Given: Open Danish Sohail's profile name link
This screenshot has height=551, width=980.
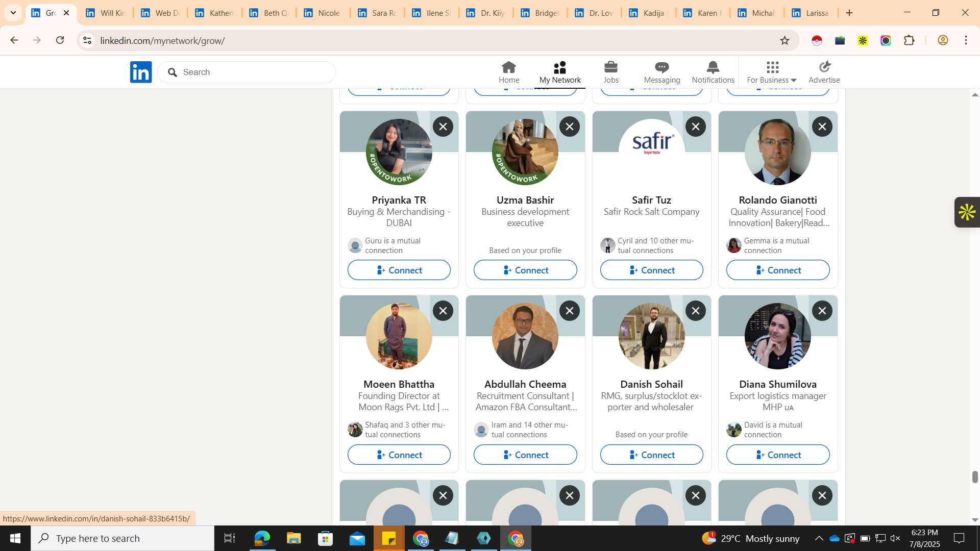Looking at the screenshot, I should click(651, 384).
